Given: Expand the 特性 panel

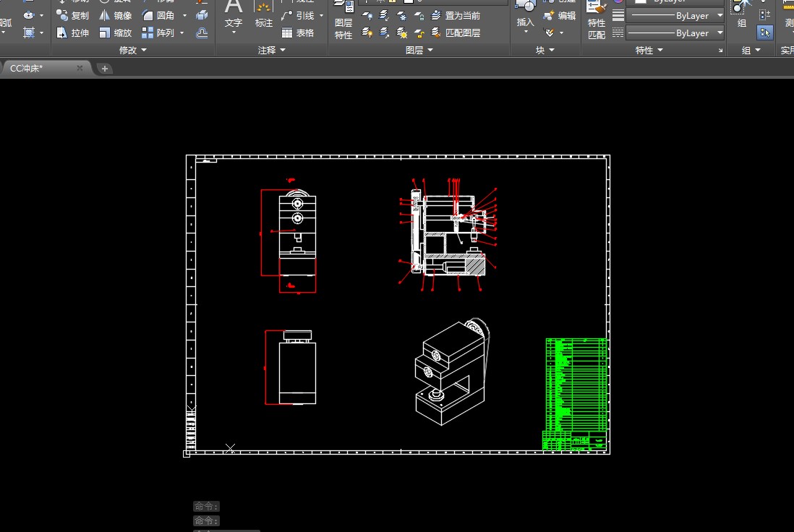Looking at the screenshot, I should [649, 50].
